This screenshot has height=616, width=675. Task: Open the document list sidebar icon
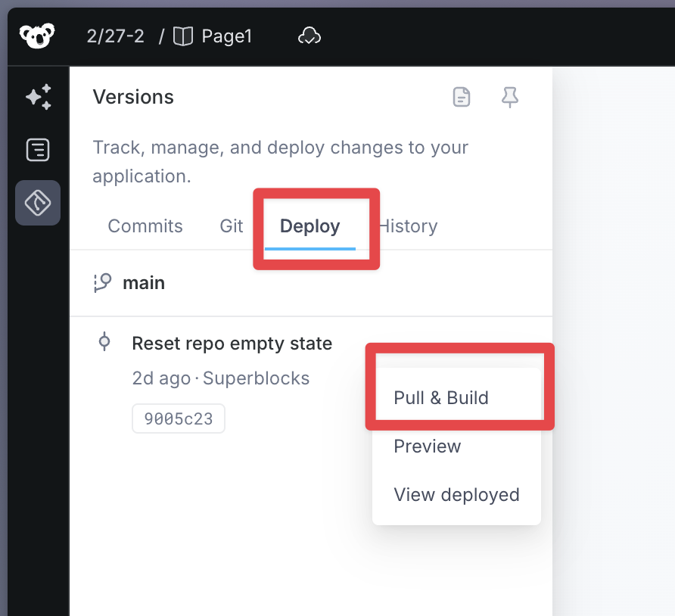[x=38, y=150]
